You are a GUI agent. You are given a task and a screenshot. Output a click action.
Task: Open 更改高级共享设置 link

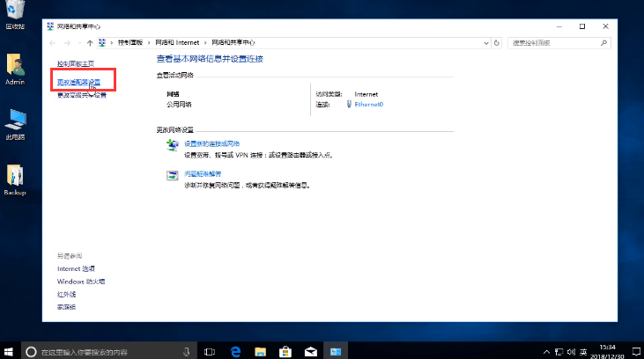click(x=82, y=95)
